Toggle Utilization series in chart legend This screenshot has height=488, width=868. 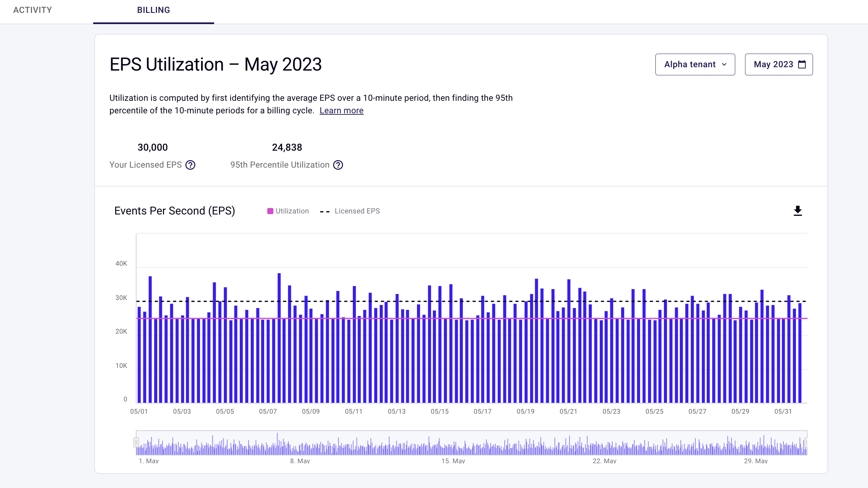[x=292, y=211]
